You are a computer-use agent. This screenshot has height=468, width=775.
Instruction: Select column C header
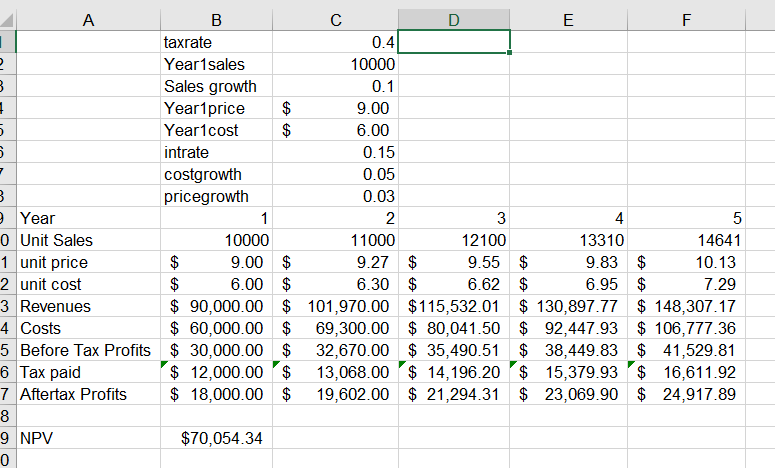[336, 20]
